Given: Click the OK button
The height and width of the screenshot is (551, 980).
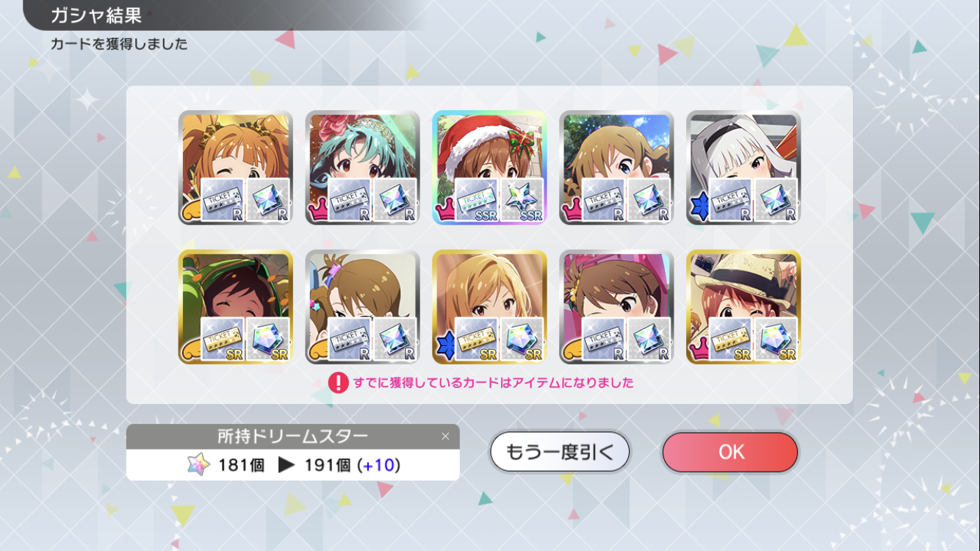Looking at the screenshot, I should point(729,452).
